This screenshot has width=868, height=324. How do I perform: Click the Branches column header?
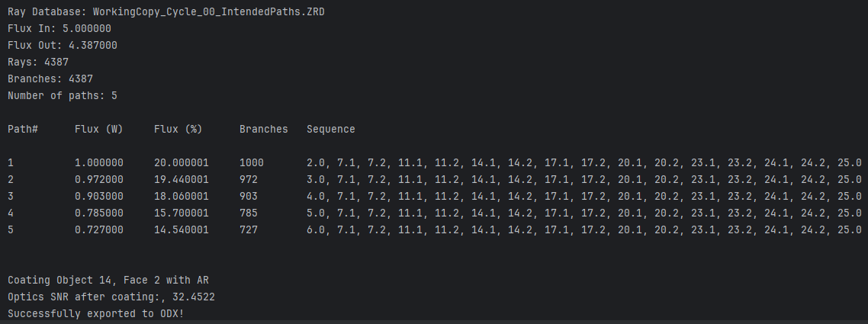263,130
